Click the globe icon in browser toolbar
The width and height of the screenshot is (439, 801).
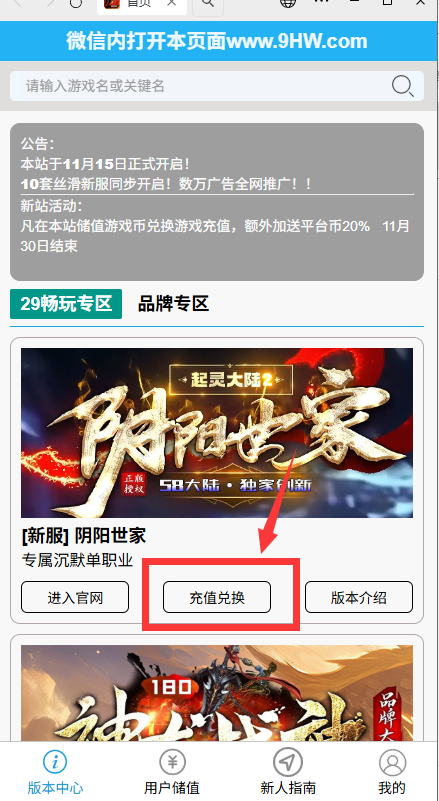click(288, 3)
